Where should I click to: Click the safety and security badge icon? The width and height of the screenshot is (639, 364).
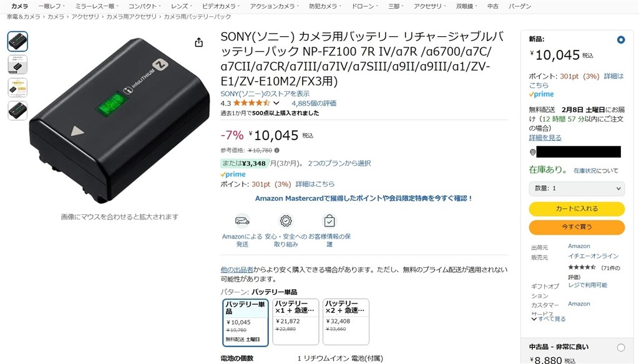(286, 221)
